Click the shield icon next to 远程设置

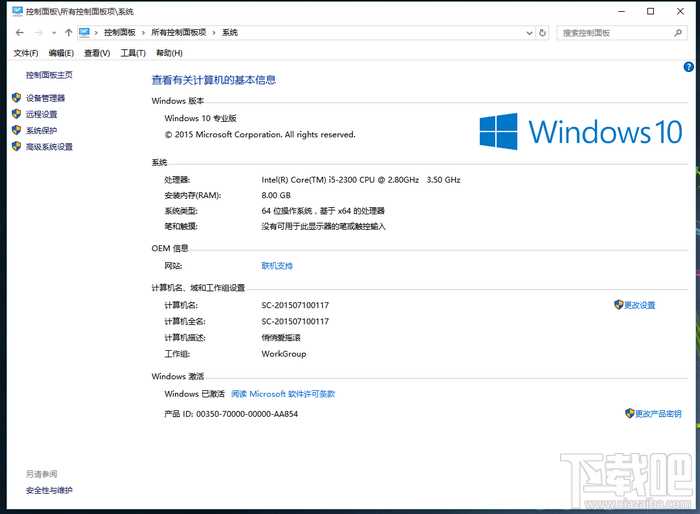coord(17,114)
